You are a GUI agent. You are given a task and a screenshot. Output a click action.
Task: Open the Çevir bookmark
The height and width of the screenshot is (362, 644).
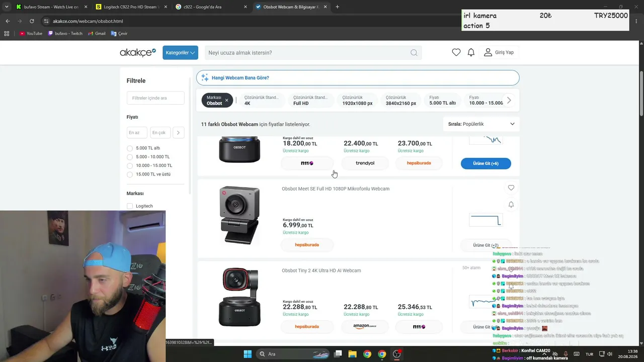pos(119,34)
